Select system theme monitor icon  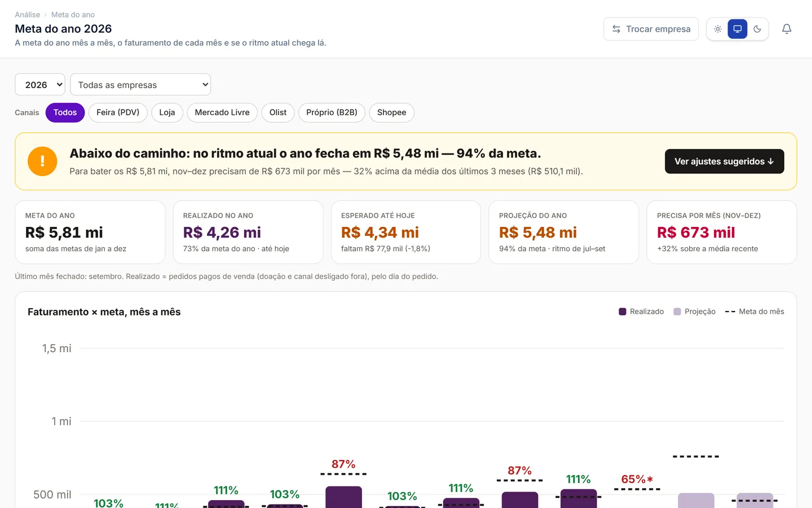[738, 29]
